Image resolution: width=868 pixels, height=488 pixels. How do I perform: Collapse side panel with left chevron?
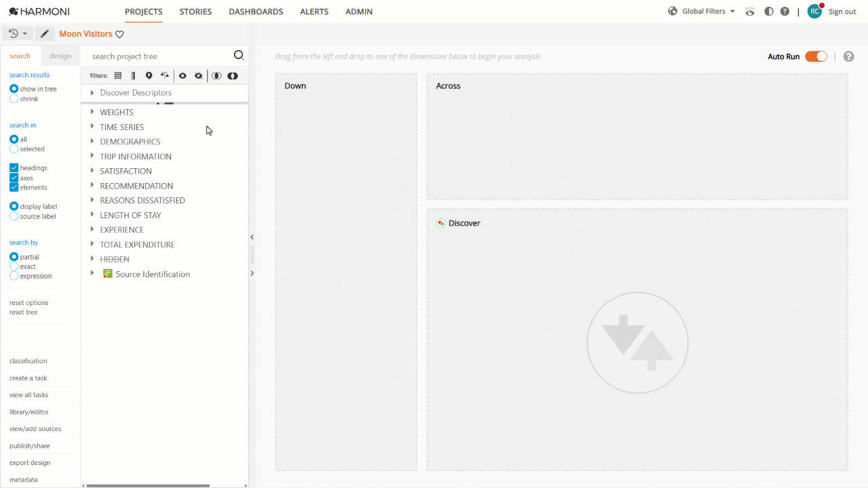click(252, 237)
